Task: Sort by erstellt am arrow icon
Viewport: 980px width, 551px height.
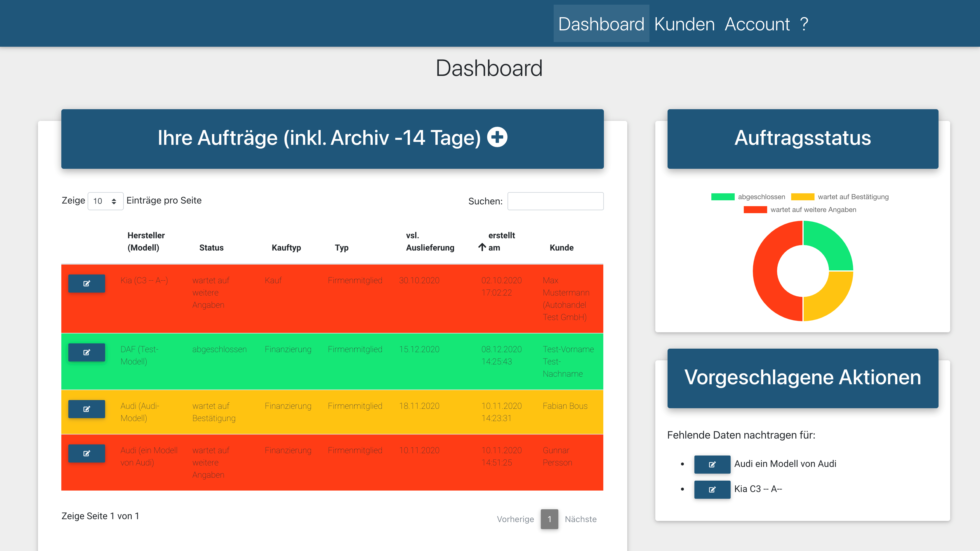Action: pyautogui.click(x=482, y=247)
